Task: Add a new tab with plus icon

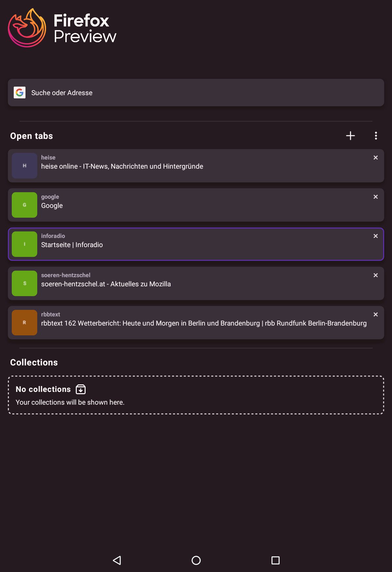Action: point(350,136)
